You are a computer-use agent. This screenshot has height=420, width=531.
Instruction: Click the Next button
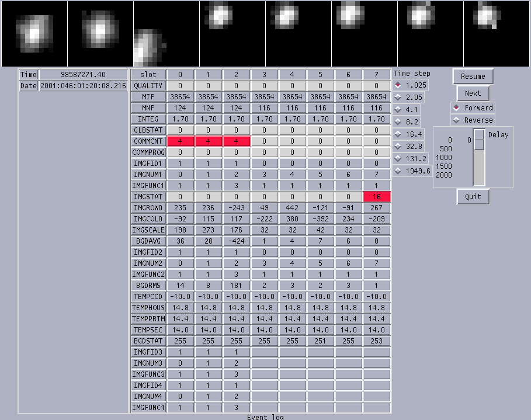473,93
